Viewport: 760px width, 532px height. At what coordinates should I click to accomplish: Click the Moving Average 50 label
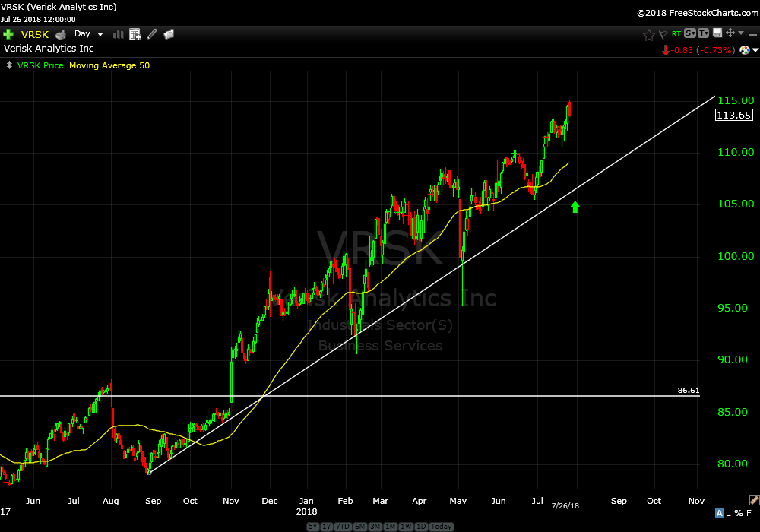pos(109,65)
